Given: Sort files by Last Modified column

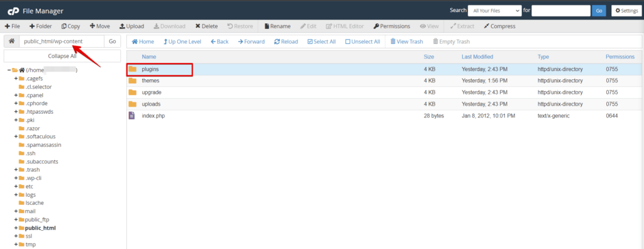Looking at the screenshot, I should (477, 57).
